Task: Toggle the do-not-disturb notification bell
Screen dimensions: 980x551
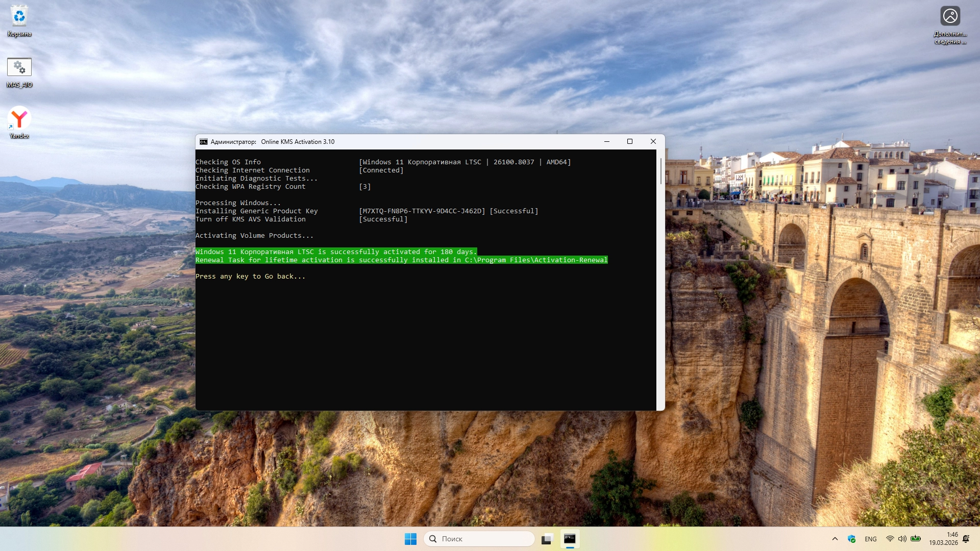Action: tap(966, 539)
